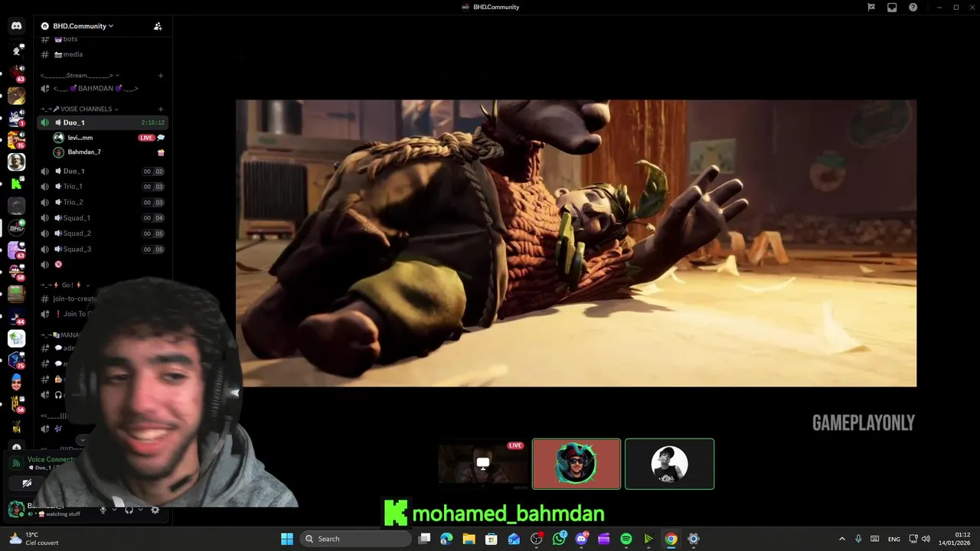Toggle microphone mute in user panel
Viewport: 980px width, 551px height.
pyautogui.click(x=103, y=510)
